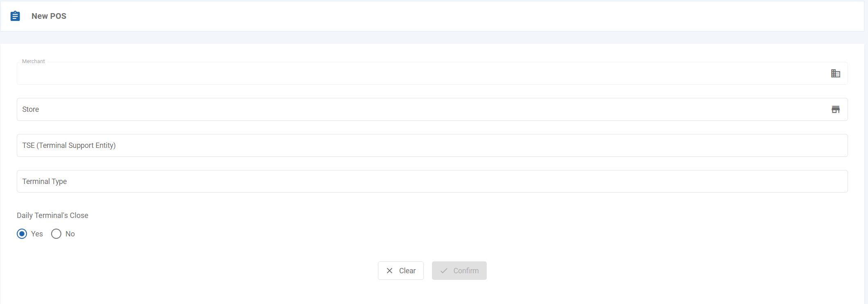The image size is (868, 304).
Task: Select Yes for Daily Terminal's Close
Action: pos(22,234)
